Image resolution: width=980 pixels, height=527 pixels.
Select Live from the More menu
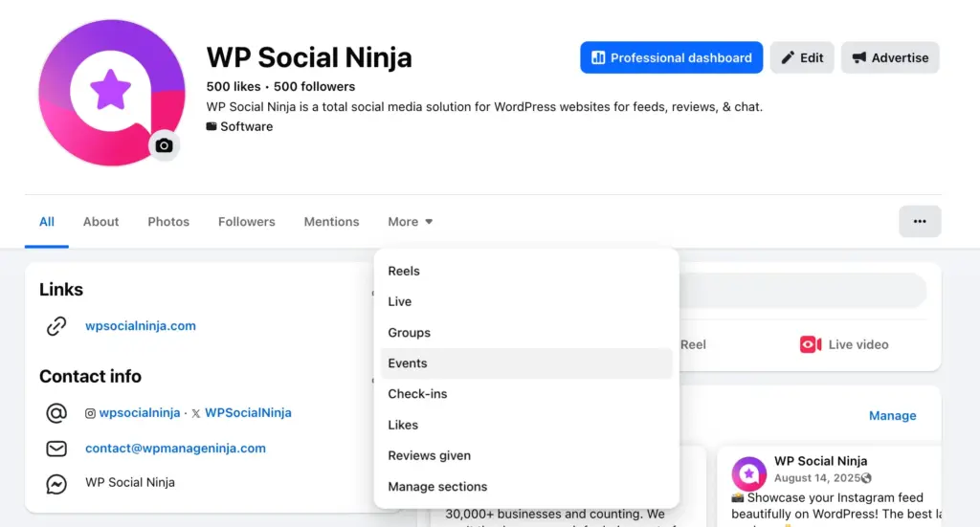click(526, 301)
